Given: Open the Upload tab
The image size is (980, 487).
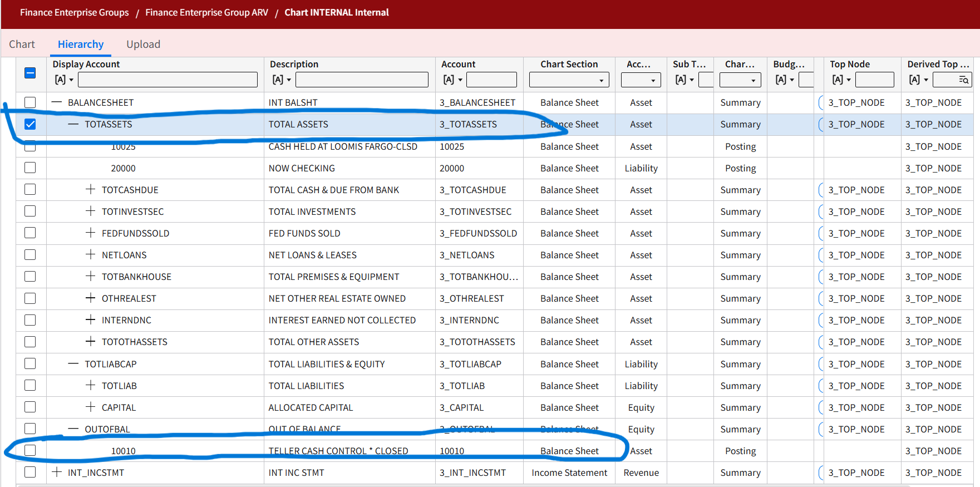Looking at the screenshot, I should pos(143,44).
